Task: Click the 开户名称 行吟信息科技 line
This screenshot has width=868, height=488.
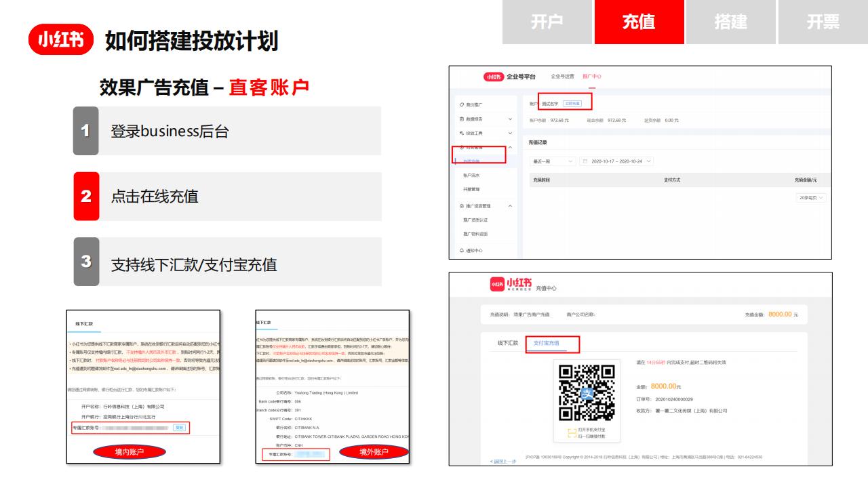Action: pos(123,407)
